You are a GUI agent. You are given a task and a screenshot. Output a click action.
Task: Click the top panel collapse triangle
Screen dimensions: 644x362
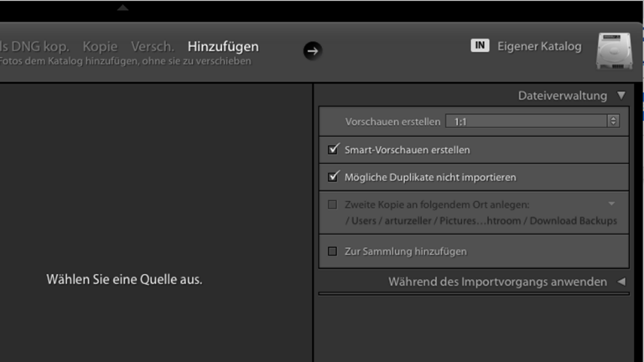(x=123, y=8)
